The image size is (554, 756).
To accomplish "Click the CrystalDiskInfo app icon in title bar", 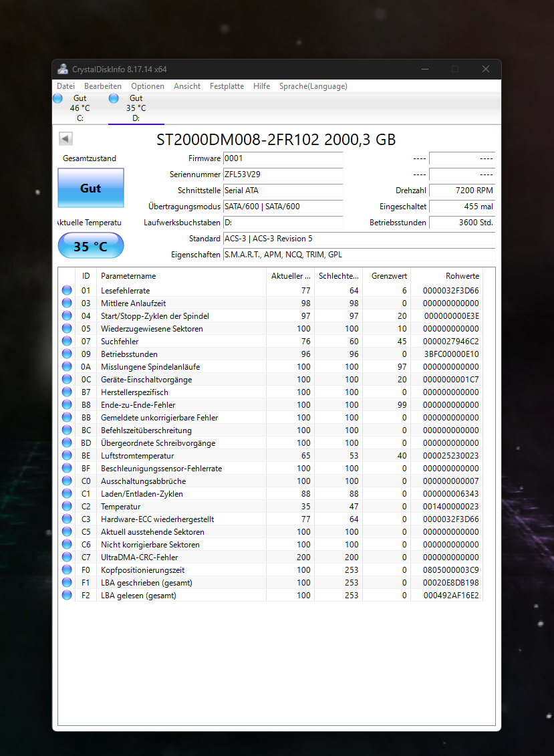I will pos(63,69).
